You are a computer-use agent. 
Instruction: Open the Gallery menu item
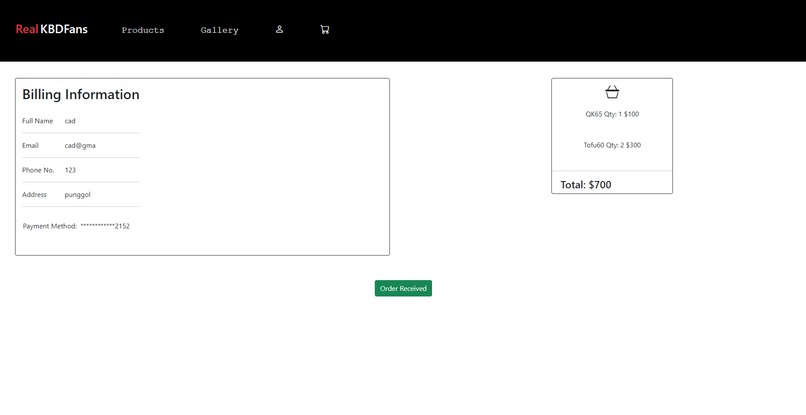[219, 30]
